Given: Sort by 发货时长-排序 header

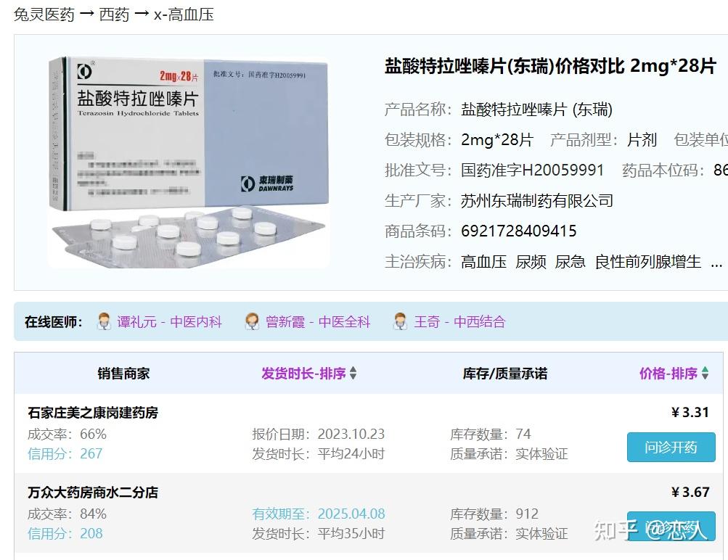Looking at the screenshot, I should tap(303, 374).
